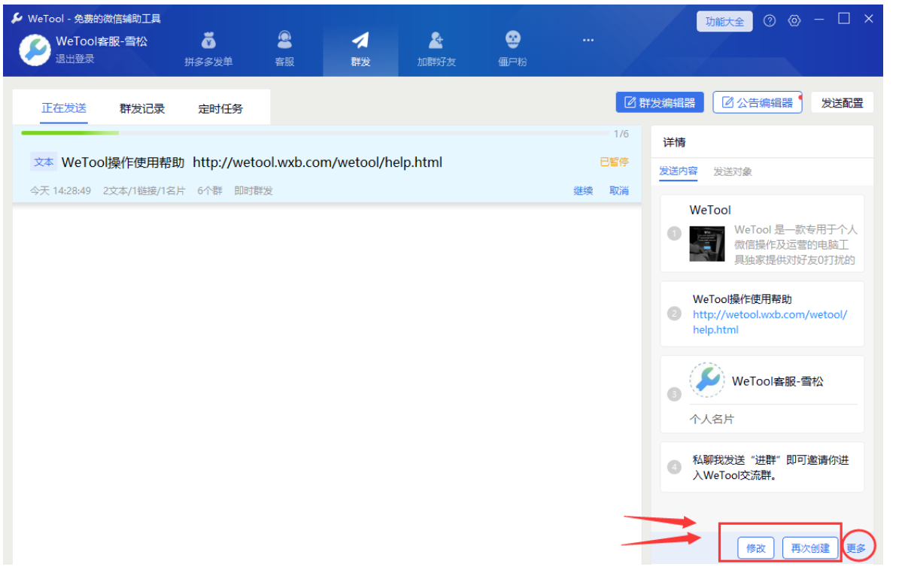Open the wetool help.html link in details
This screenshot has height=588, width=905.
(x=770, y=323)
